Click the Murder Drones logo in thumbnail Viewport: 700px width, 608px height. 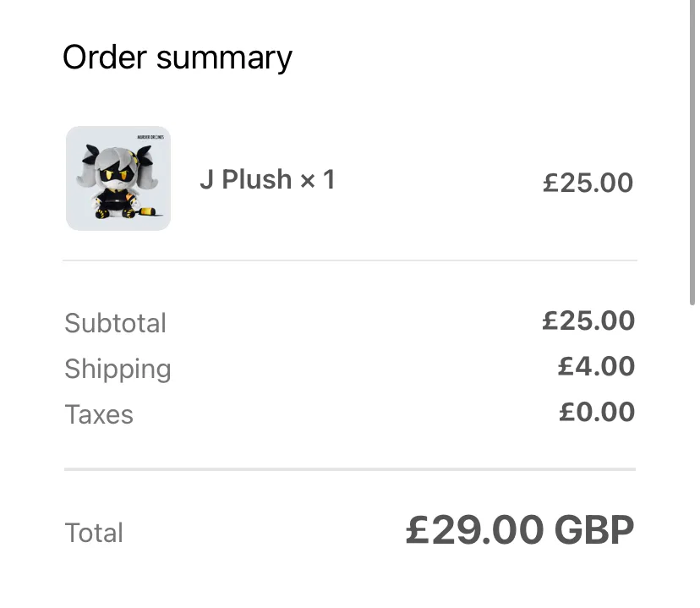tap(150, 137)
